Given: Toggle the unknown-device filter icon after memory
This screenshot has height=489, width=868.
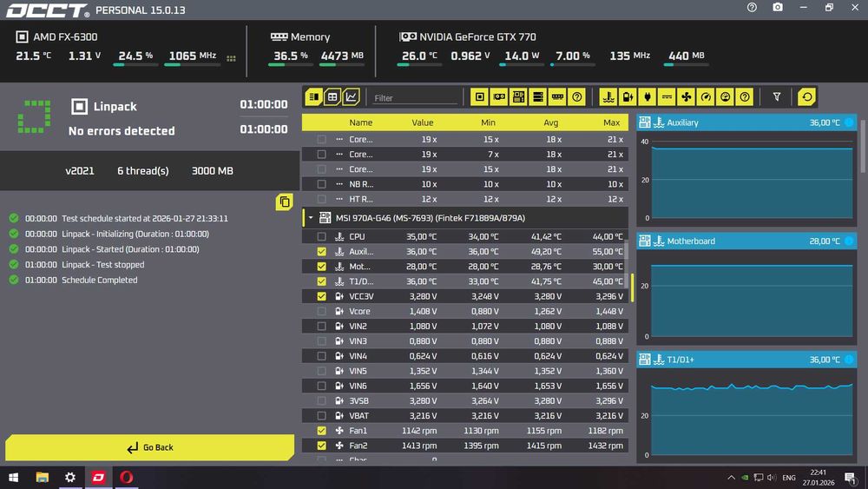Looking at the screenshot, I should tap(577, 97).
